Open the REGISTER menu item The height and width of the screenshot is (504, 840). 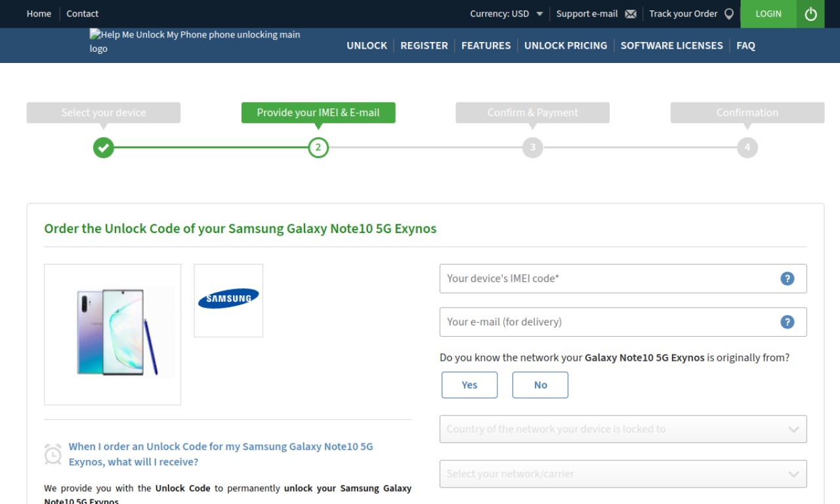(424, 45)
